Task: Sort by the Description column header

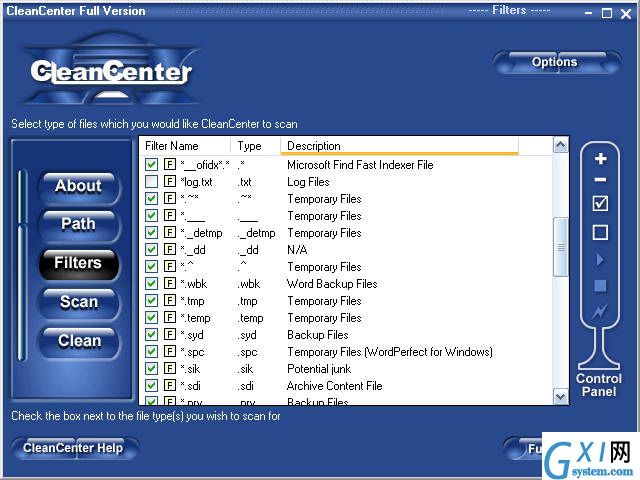Action: [399, 146]
